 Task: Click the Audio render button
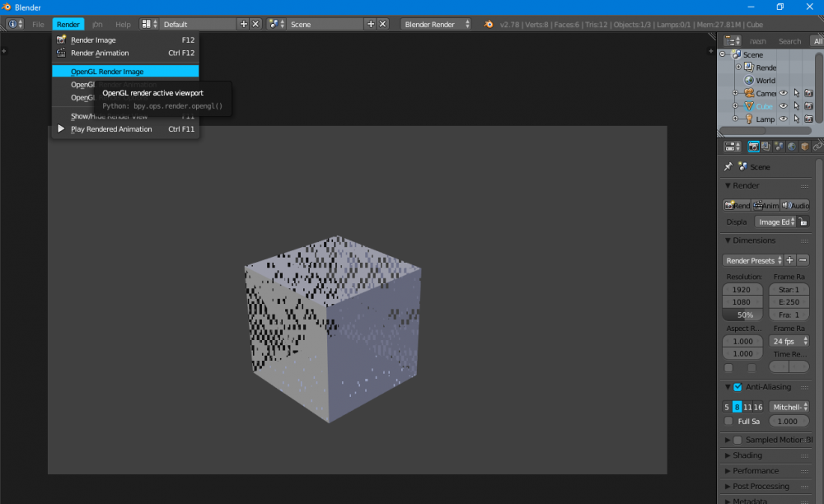click(x=795, y=205)
